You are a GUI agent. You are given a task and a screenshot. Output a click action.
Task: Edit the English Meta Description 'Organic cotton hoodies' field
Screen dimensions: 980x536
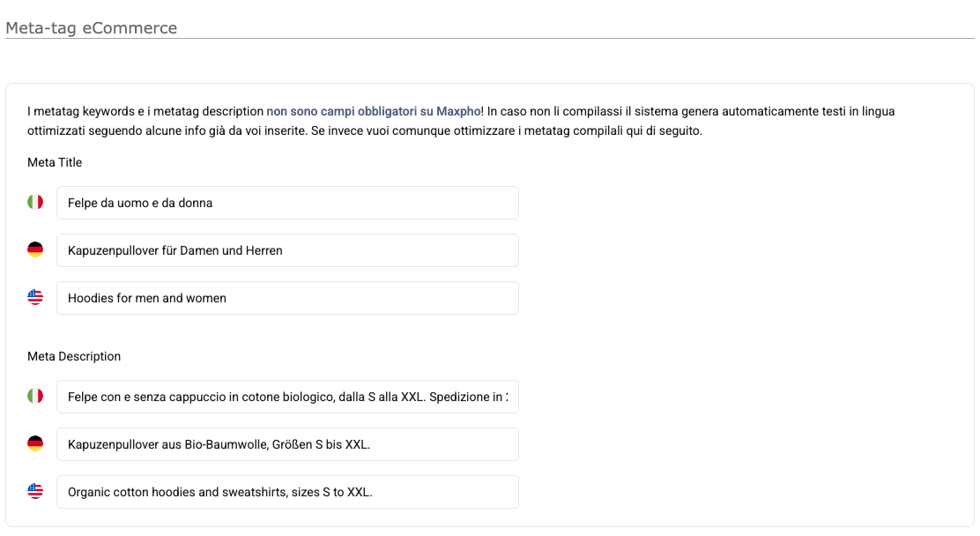tap(287, 492)
